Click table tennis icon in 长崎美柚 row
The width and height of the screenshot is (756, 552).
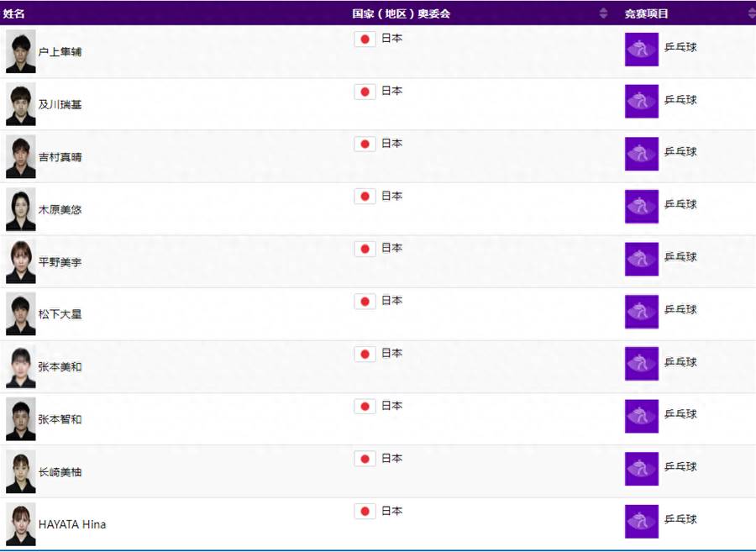point(642,469)
